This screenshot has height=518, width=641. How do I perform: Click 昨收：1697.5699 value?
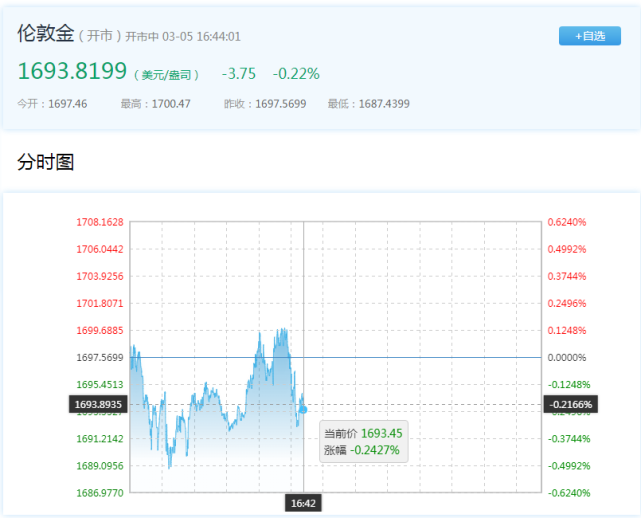[x=265, y=104]
